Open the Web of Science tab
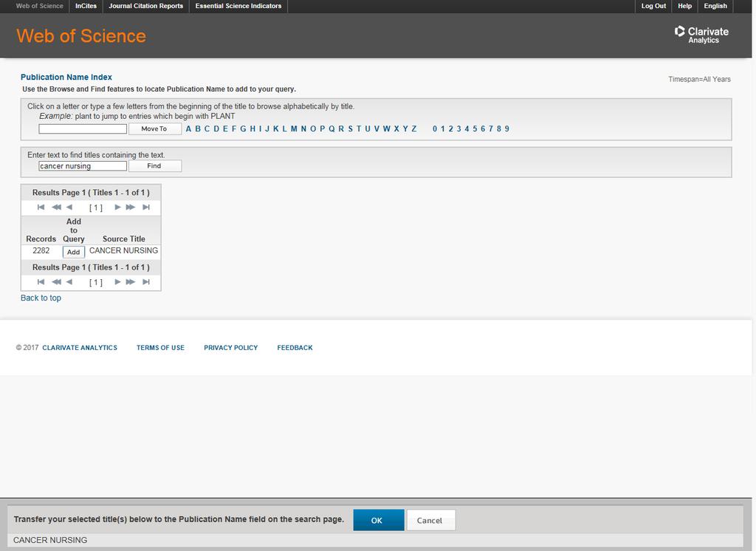Screen dimensions: 756x551 point(40,6)
